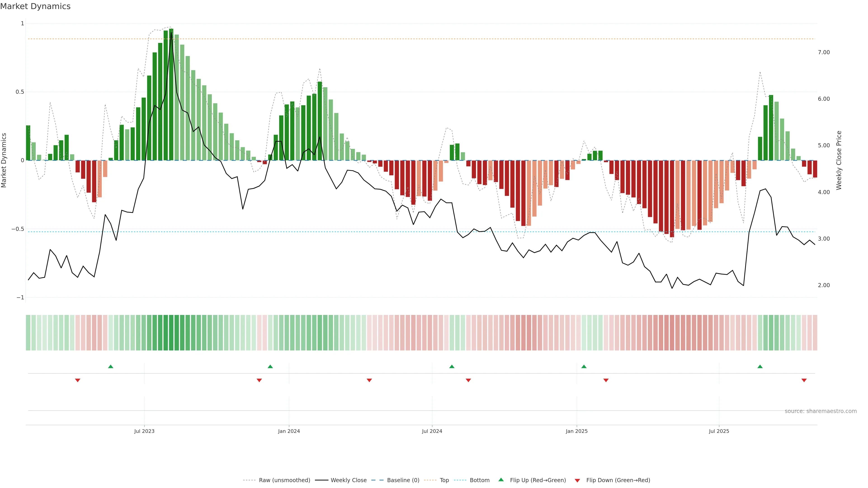Click the rightmost green Flip Up triangle marker
The height and width of the screenshot is (488, 868).
tap(760, 366)
